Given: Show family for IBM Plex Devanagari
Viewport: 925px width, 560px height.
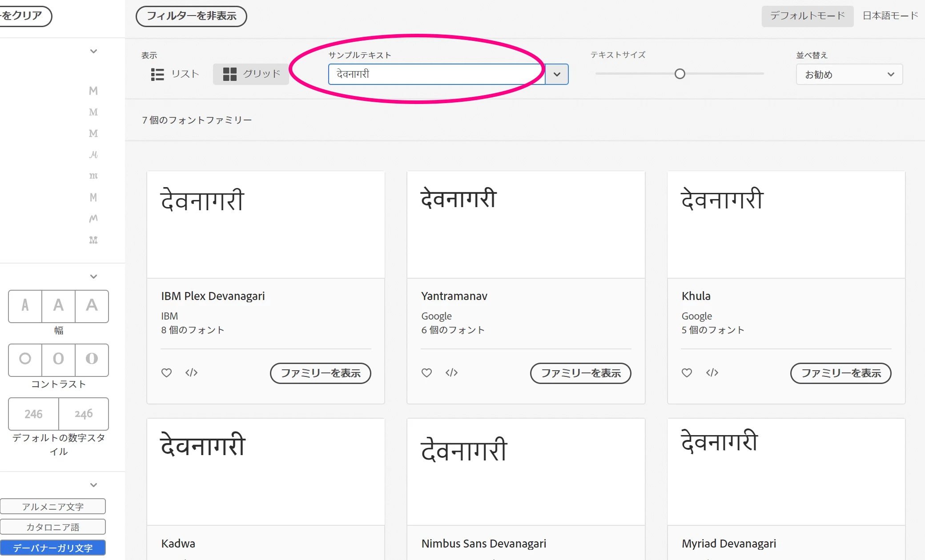Looking at the screenshot, I should [x=321, y=373].
